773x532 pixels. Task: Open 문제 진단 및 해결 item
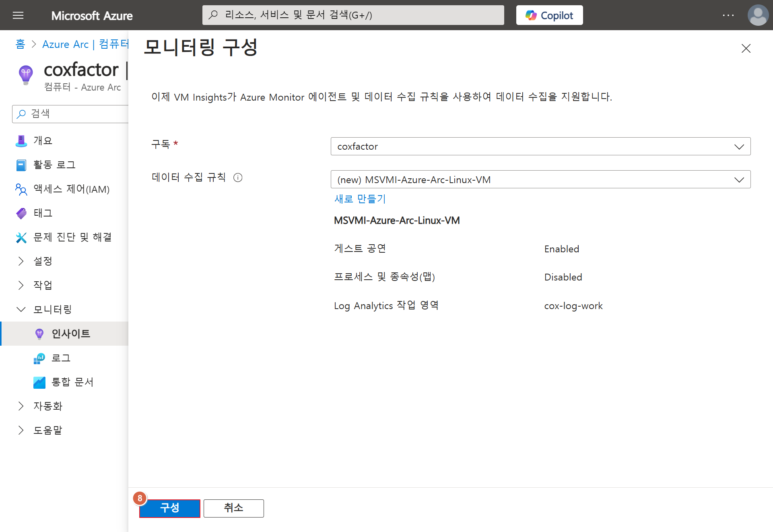tap(72, 237)
